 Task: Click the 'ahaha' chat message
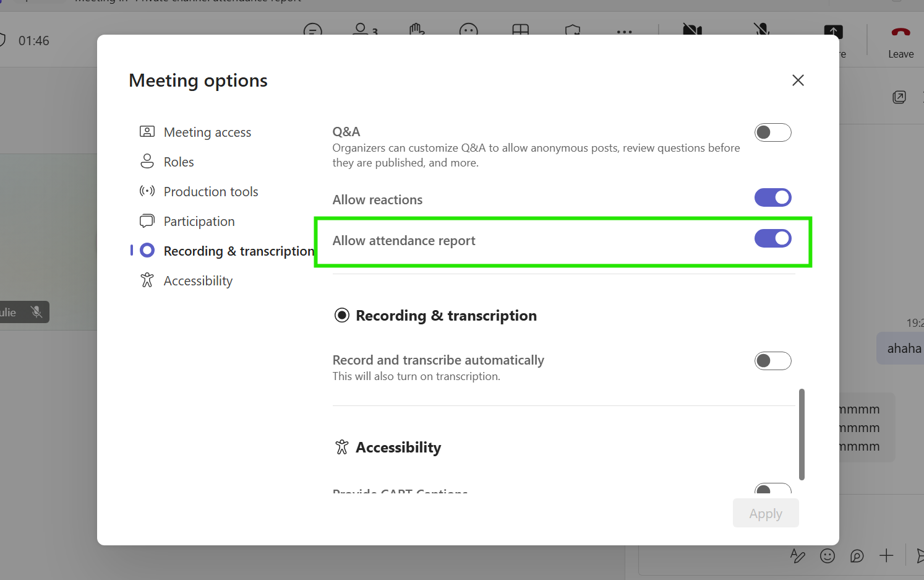coord(904,348)
